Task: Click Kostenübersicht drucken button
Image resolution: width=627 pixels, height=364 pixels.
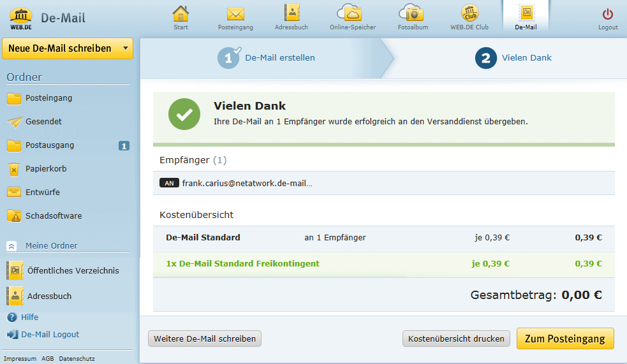Action: [456, 339]
